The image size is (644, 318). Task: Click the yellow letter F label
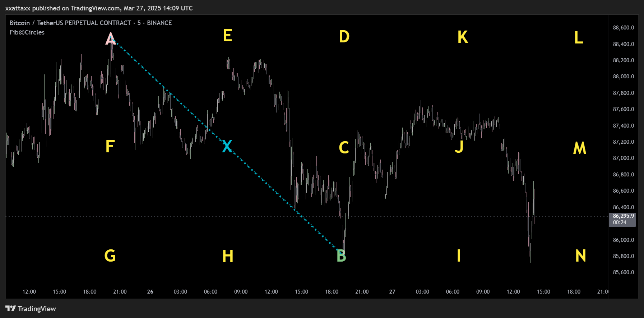click(x=110, y=147)
